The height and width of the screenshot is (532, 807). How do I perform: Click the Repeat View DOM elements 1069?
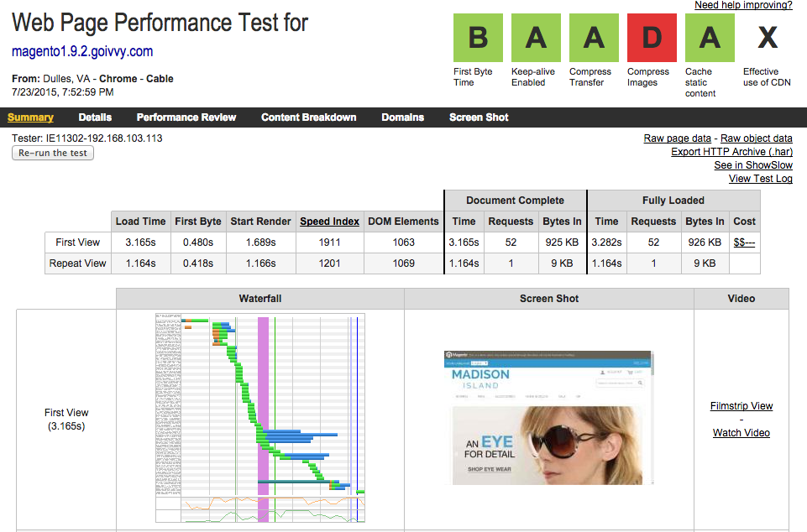click(403, 263)
